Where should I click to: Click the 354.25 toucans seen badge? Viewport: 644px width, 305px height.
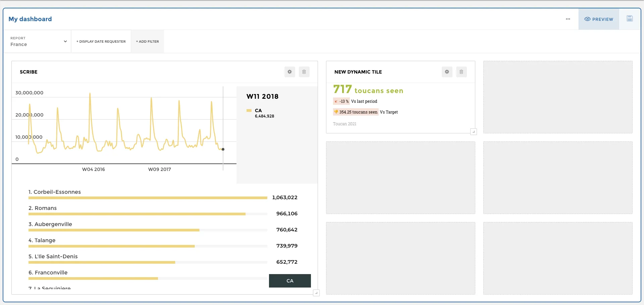(356, 112)
